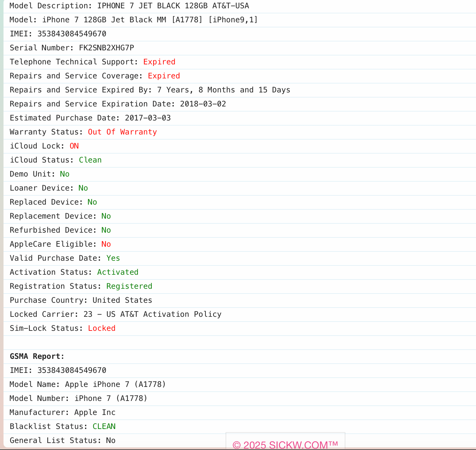Select '7 Years, 8 Months and 15 Days'

pos(224,90)
